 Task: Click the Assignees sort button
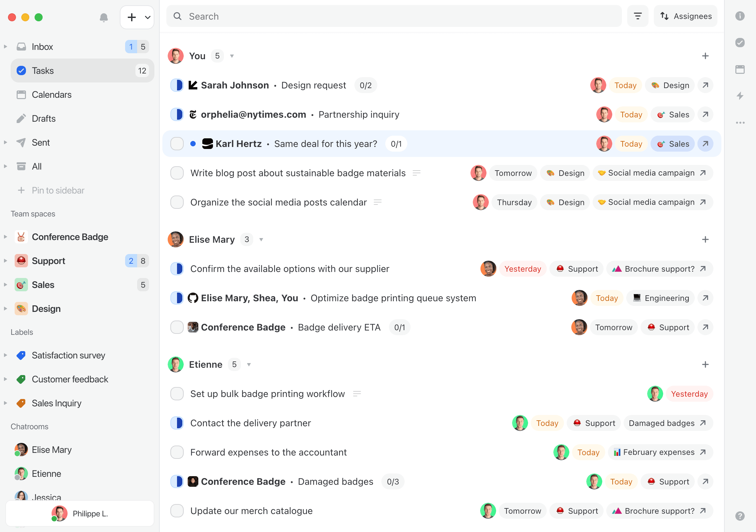coord(685,16)
